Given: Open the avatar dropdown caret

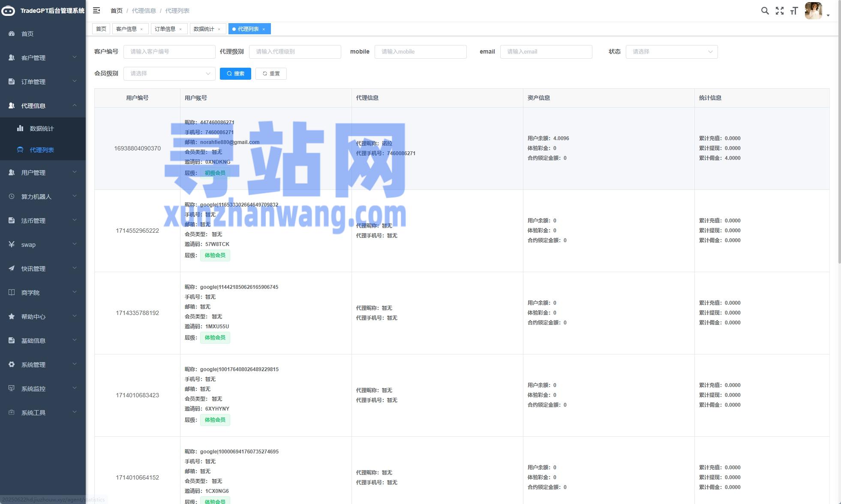Looking at the screenshot, I should point(828,15).
